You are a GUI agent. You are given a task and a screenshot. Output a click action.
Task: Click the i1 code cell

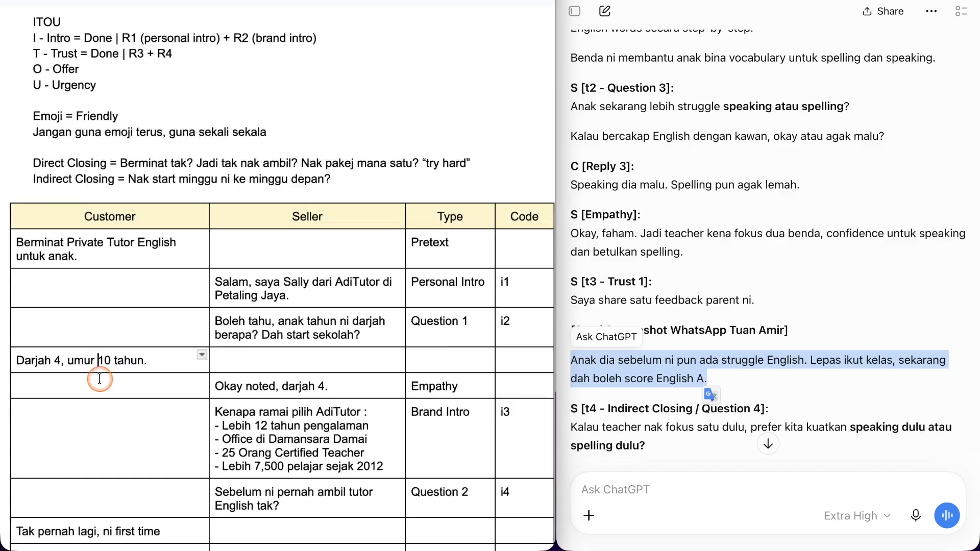[x=524, y=288]
